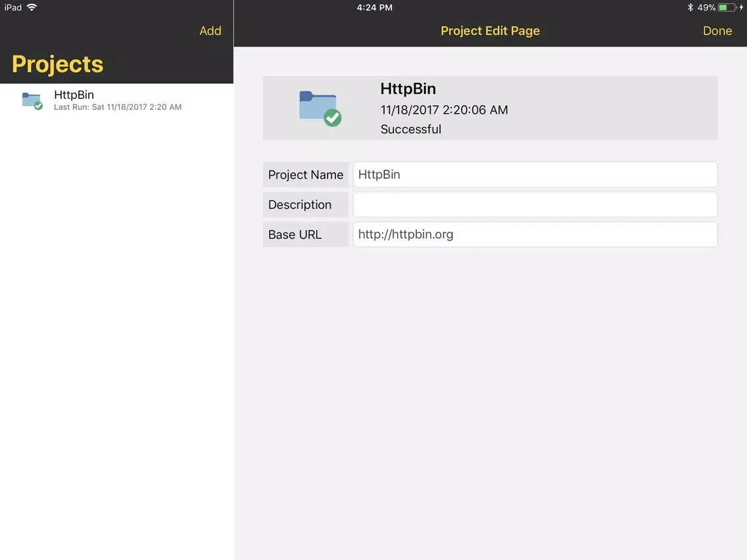
Task: Click the large folder icon with green checkmark
Action: click(x=320, y=108)
